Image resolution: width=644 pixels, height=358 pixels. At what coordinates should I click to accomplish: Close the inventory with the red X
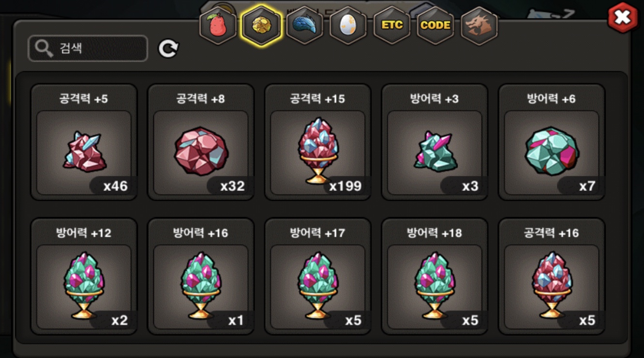pos(622,17)
